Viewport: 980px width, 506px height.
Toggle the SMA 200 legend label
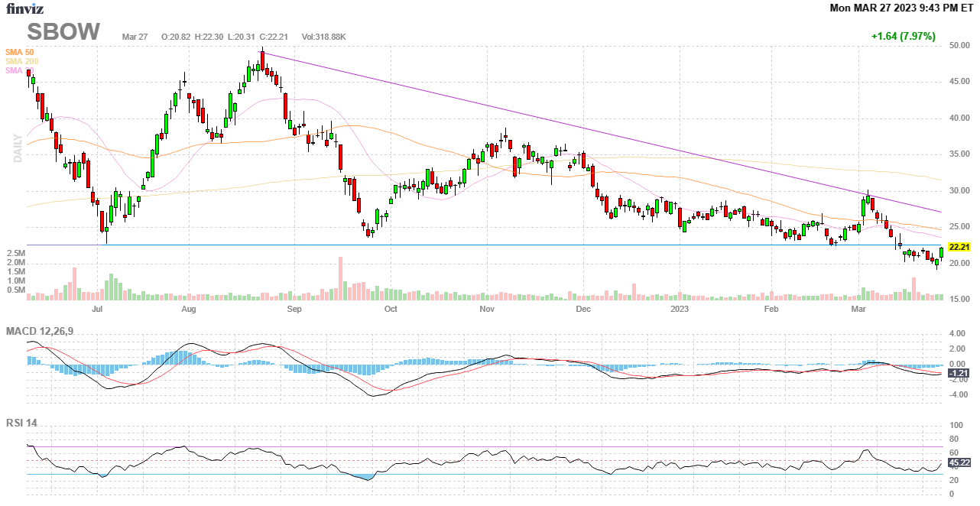click(21, 61)
